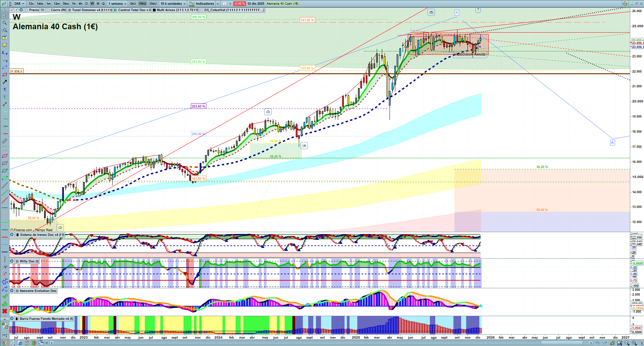Select the 5kU units button
This screenshot has height=346, width=644.
(x=133, y=4)
